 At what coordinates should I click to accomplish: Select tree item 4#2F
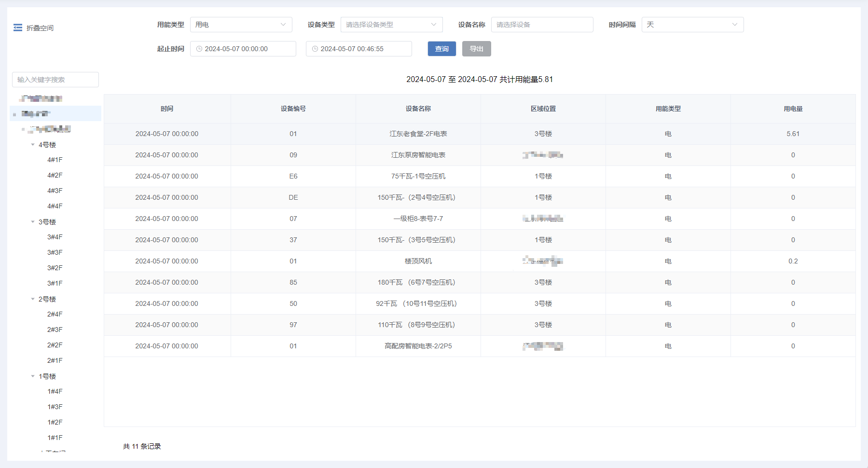(55, 175)
